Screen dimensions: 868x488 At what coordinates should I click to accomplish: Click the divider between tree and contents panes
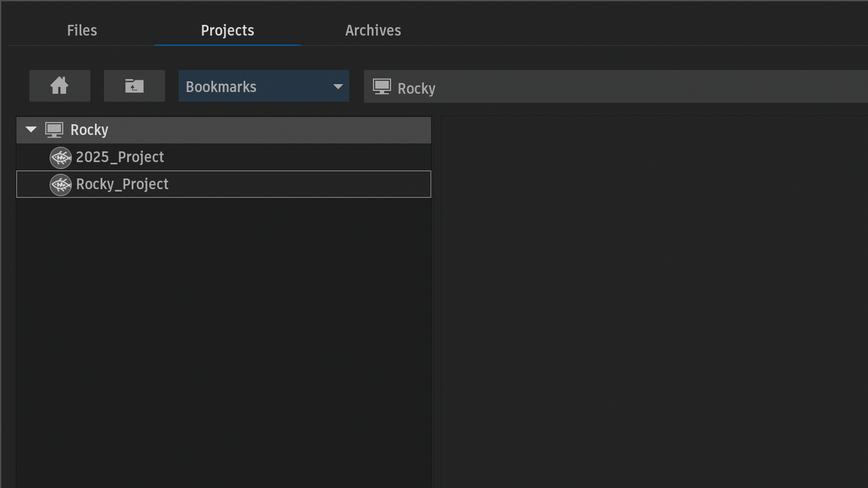(x=436, y=299)
